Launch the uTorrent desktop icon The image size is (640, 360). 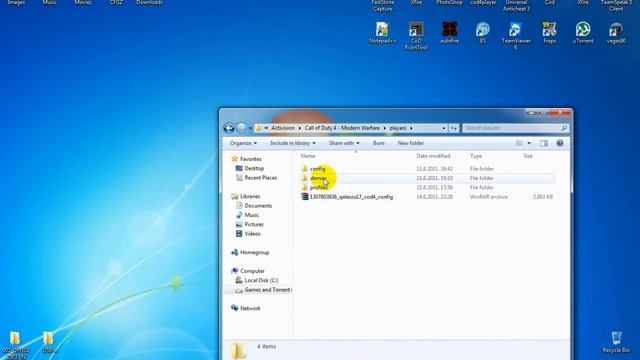pyautogui.click(x=583, y=32)
